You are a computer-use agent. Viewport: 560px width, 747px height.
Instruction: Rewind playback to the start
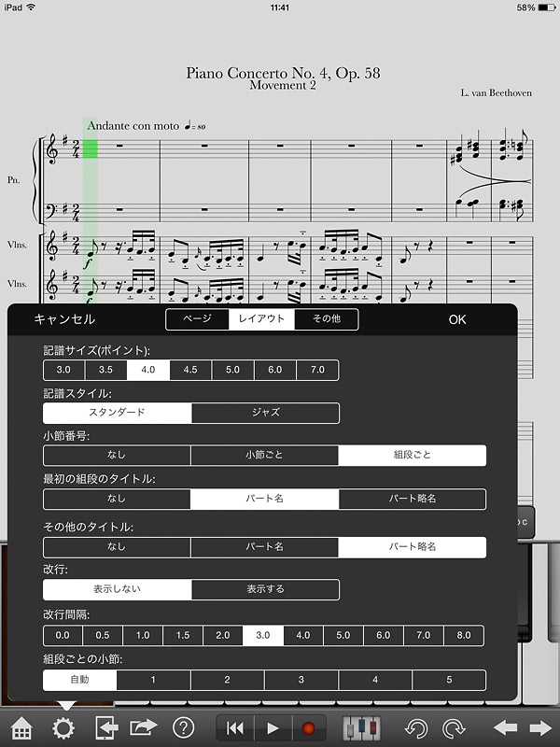tap(236, 728)
